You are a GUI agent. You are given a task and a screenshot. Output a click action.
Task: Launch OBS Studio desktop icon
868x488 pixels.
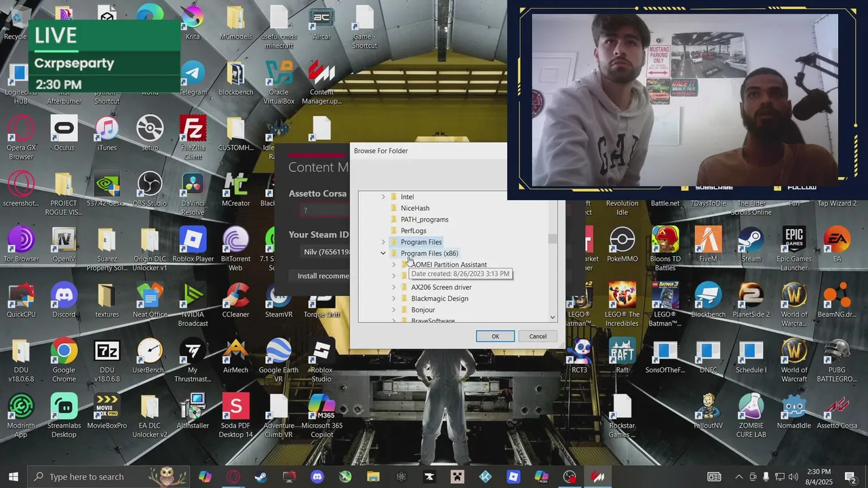point(150,189)
